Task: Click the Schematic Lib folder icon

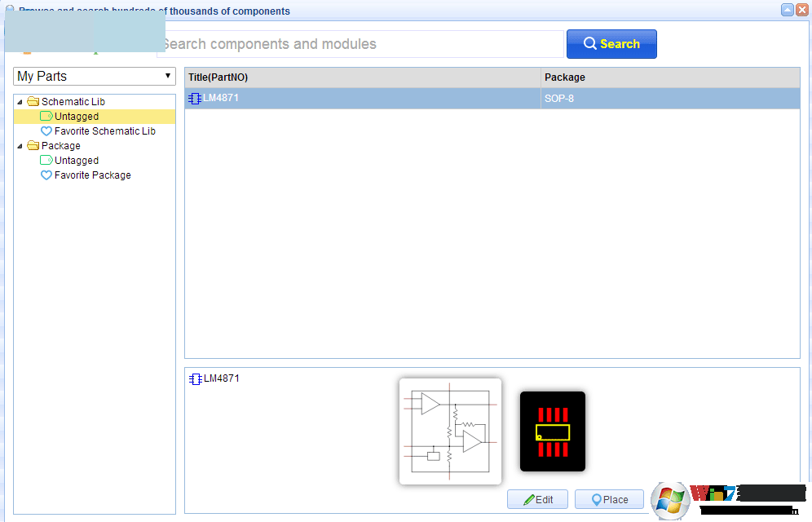Action: click(33, 102)
